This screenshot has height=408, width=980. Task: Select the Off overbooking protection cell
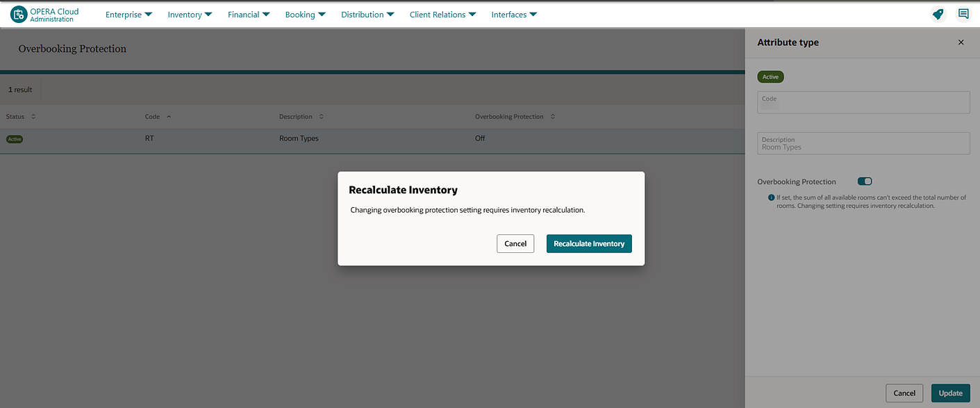point(480,138)
